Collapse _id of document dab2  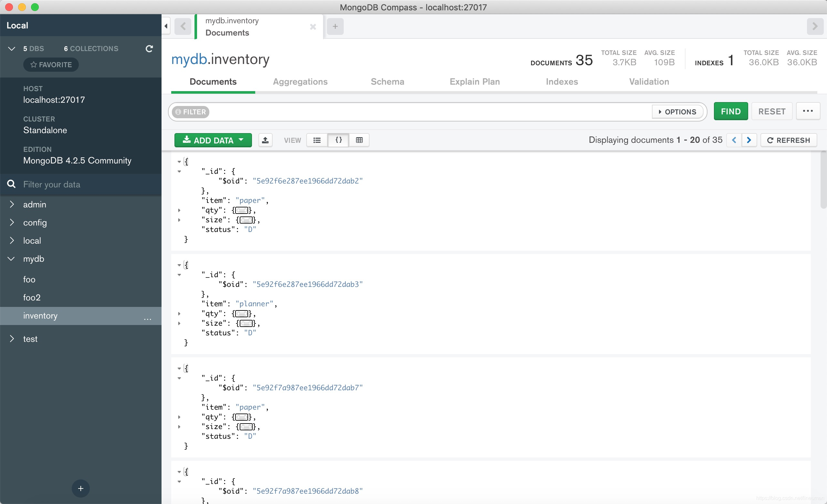(x=179, y=172)
